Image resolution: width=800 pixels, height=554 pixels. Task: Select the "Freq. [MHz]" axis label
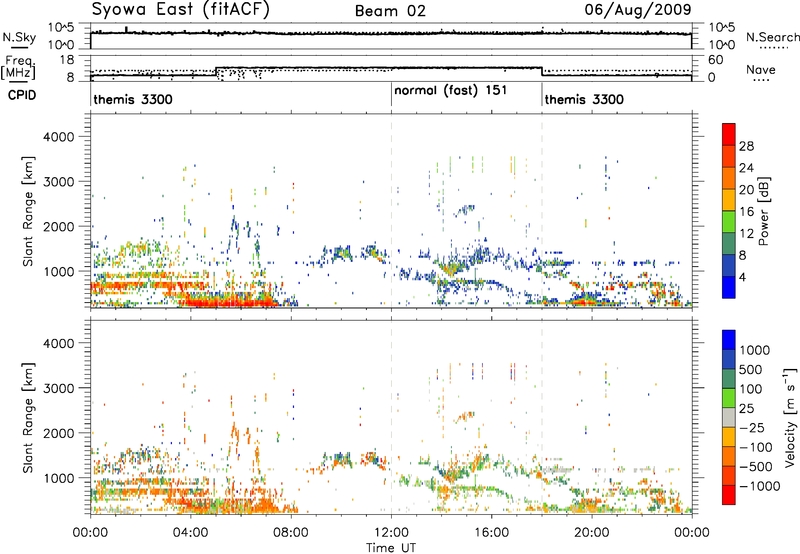click(18, 68)
